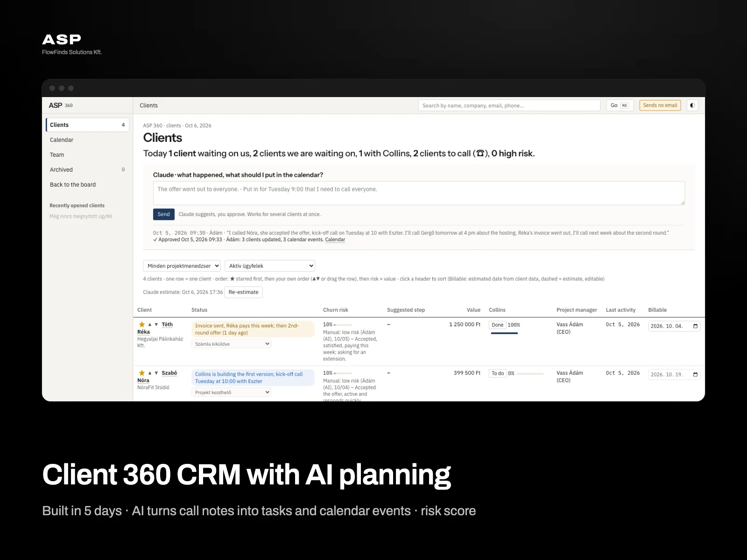Move Tóth Réka row down

click(x=156, y=324)
